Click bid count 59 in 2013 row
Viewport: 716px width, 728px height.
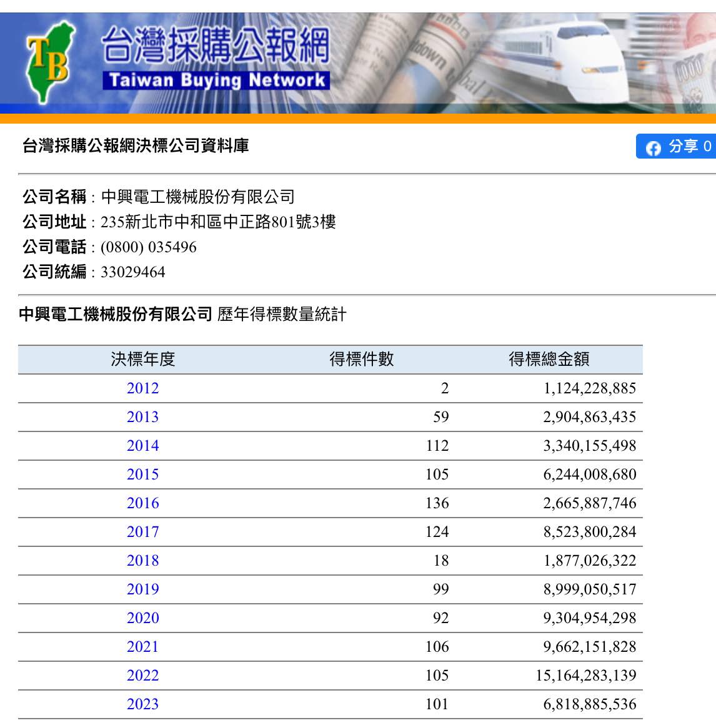[x=441, y=417]
